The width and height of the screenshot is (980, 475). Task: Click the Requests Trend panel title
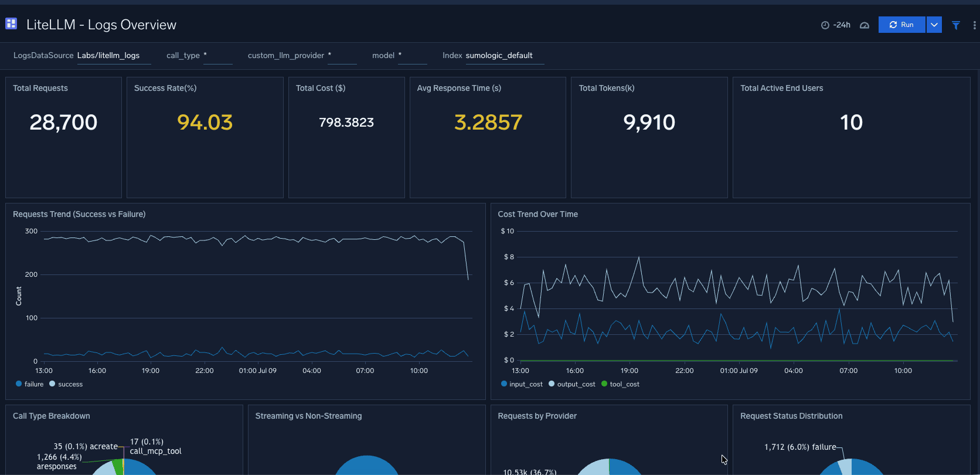(79, 214)
